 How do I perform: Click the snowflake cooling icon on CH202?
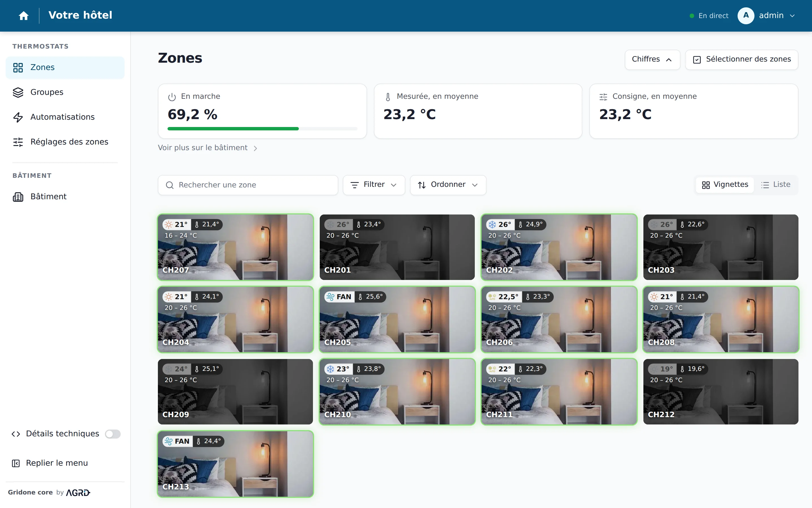[x=492, y=224]
